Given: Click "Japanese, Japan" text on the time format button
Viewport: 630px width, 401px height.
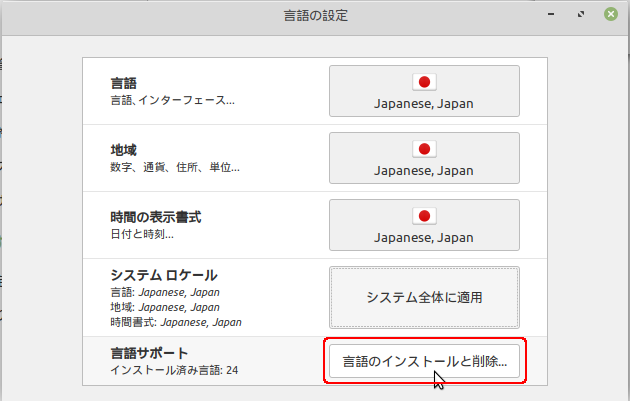Looking at the screenshot, I should point(424,237).
